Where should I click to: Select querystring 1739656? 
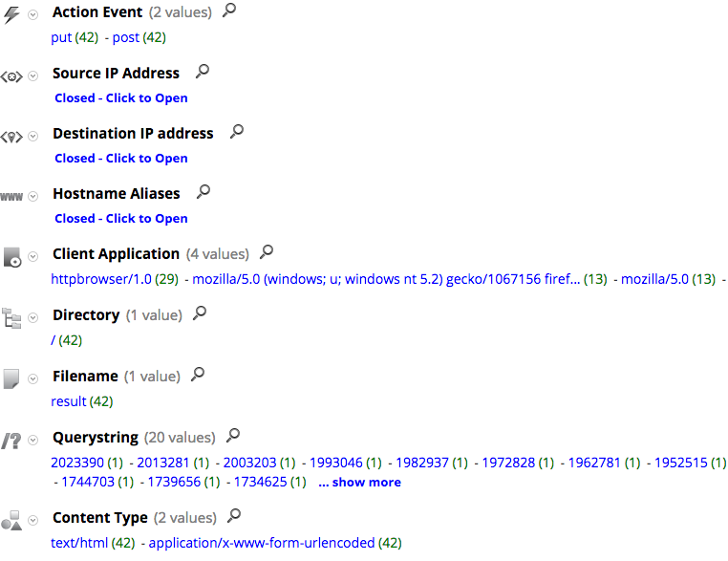tap(174, 482)
